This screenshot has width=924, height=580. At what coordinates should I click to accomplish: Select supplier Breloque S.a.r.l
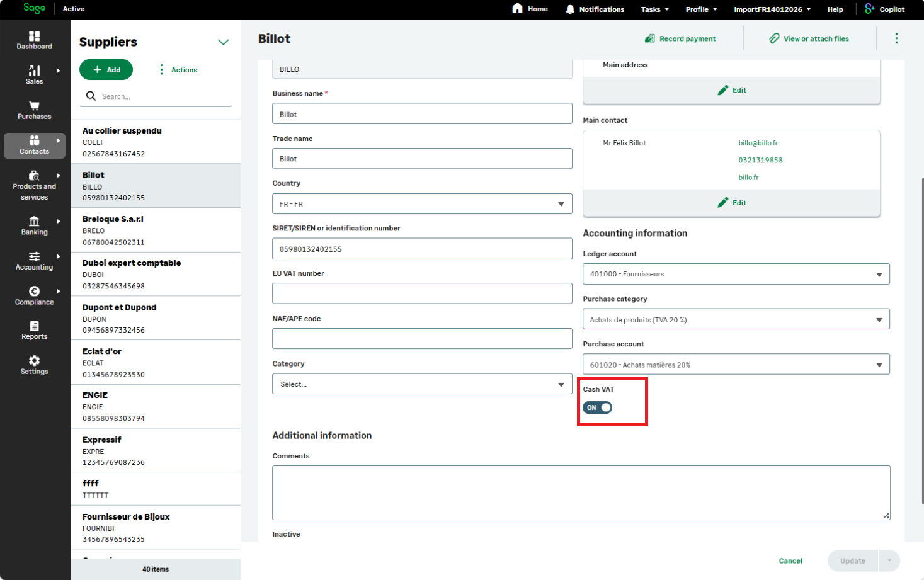pyautogui.click(x=156, y=230)
